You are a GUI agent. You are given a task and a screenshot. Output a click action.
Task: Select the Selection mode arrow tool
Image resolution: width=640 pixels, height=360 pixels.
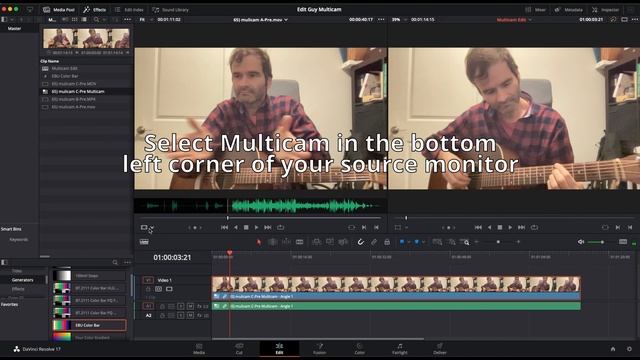(x=259, y=242)
